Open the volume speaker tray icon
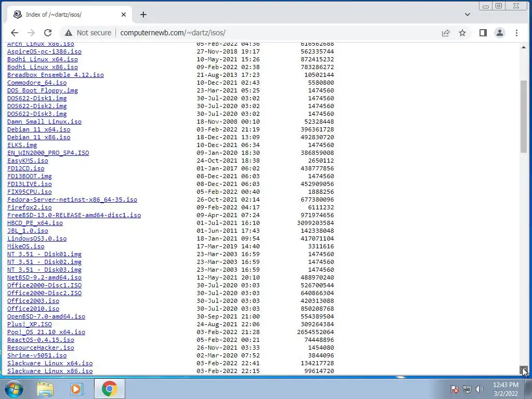This screenshot has height=399, width=532. click(480, 389)
